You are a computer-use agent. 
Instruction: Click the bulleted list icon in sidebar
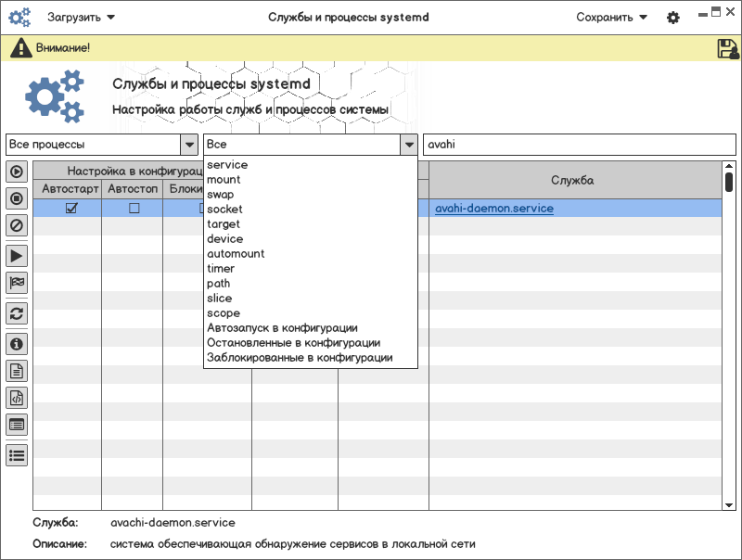[x=17, y=455]
